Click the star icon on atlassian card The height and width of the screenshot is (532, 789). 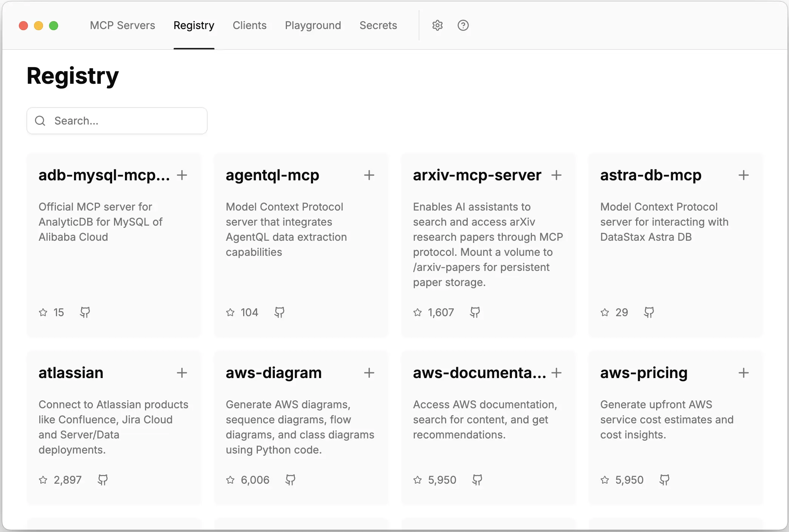43,480
